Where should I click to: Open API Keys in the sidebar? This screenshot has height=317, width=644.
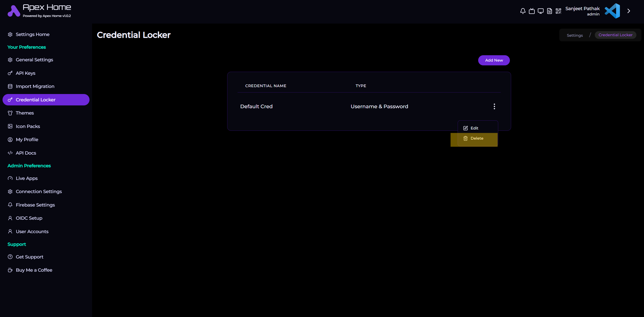[25, 73]
